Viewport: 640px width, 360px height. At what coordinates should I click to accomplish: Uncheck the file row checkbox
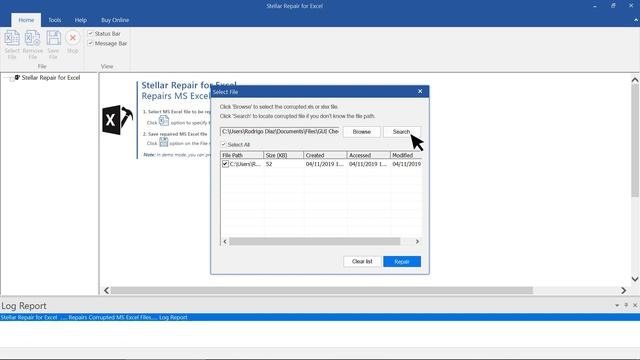[225, 164]
